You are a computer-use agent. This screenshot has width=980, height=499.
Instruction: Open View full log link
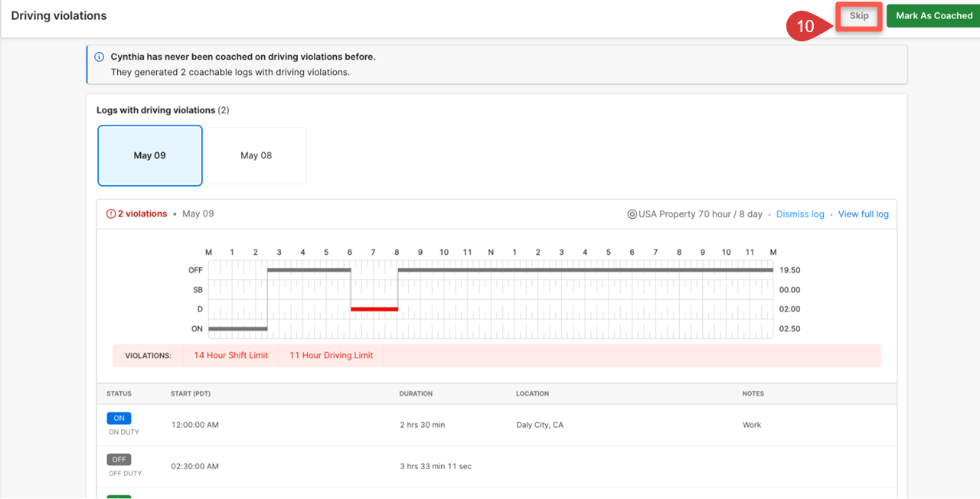pyautogui.click(x=864, y=214)
